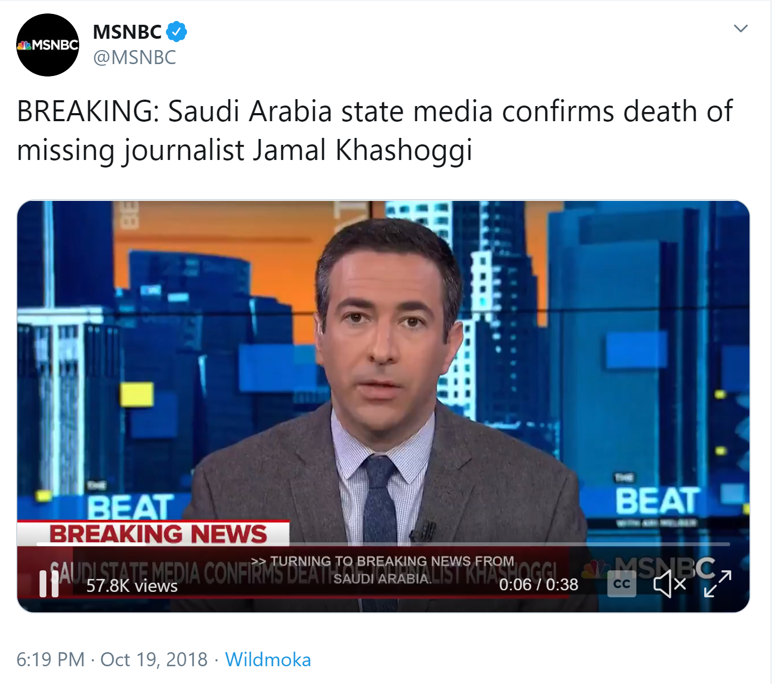Viewport: 784px width, 684px height.
Task: Click the Breaking News banner in video
Action: 157,534
